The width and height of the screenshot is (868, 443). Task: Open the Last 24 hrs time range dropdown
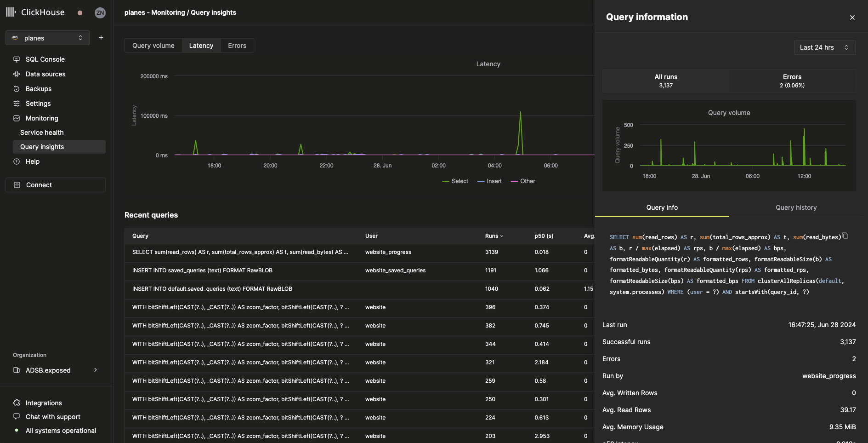[x=824, y=47]
